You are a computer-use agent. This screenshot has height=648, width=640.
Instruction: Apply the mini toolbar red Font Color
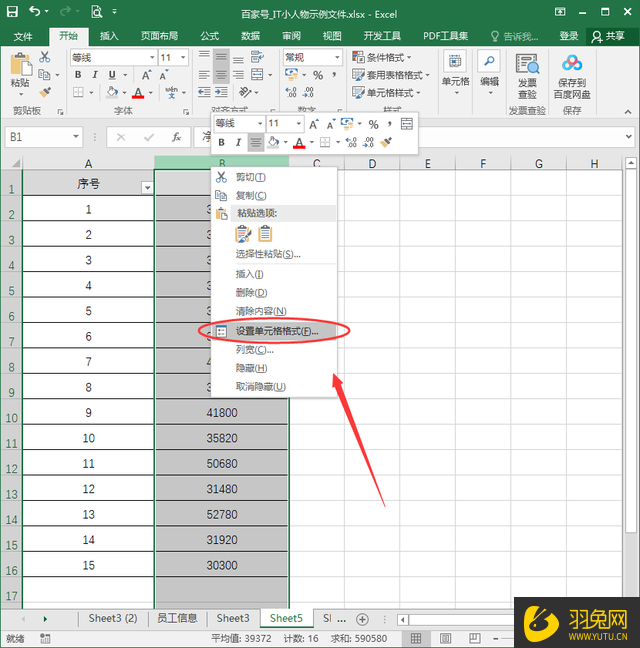(x=299, y=143)
